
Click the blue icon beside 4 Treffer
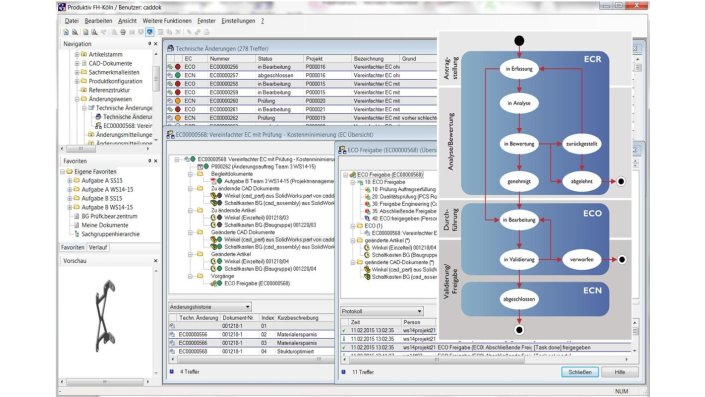[172, 372]
